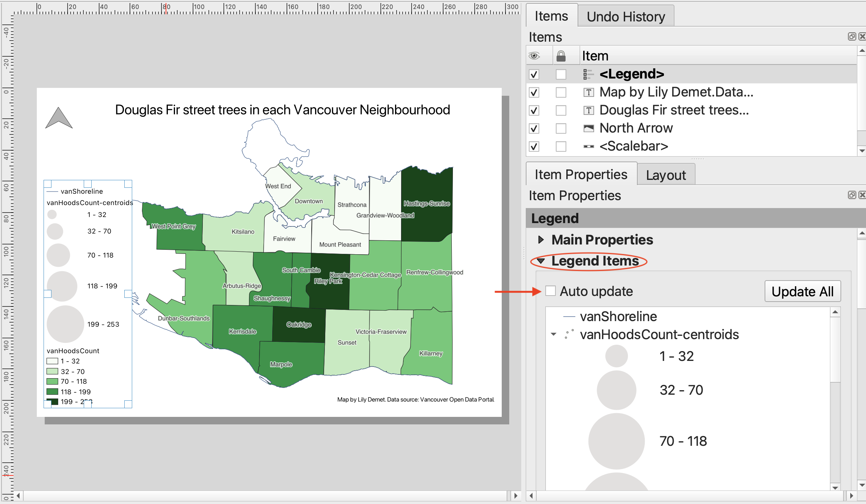Click the legend items list scrollbar down arrow
Viewport: 866px width, 504px height.
pyautogui.click(x=835, y=488)
